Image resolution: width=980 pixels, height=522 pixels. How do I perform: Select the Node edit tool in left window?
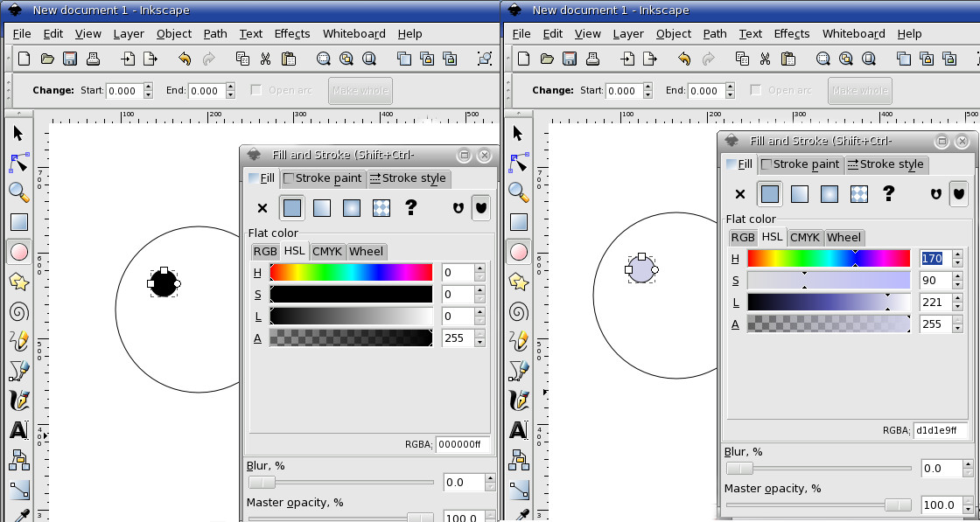(x=18, y=163)
